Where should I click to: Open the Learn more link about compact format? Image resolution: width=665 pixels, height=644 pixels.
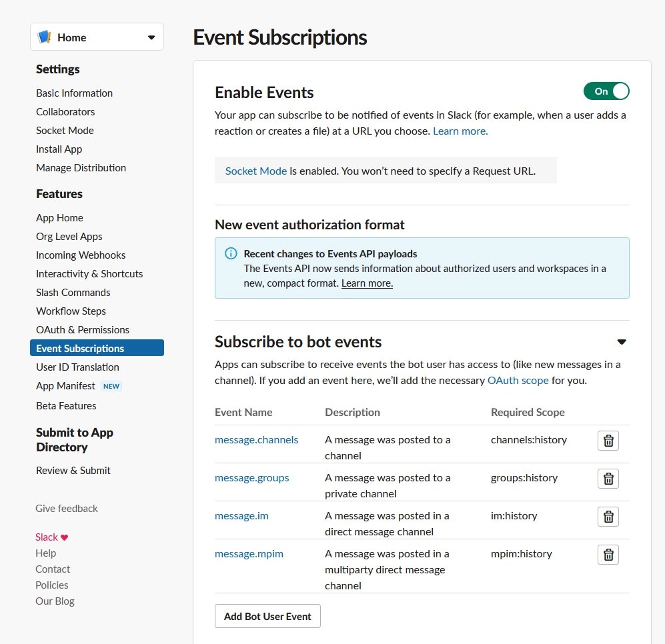point(366,282)
